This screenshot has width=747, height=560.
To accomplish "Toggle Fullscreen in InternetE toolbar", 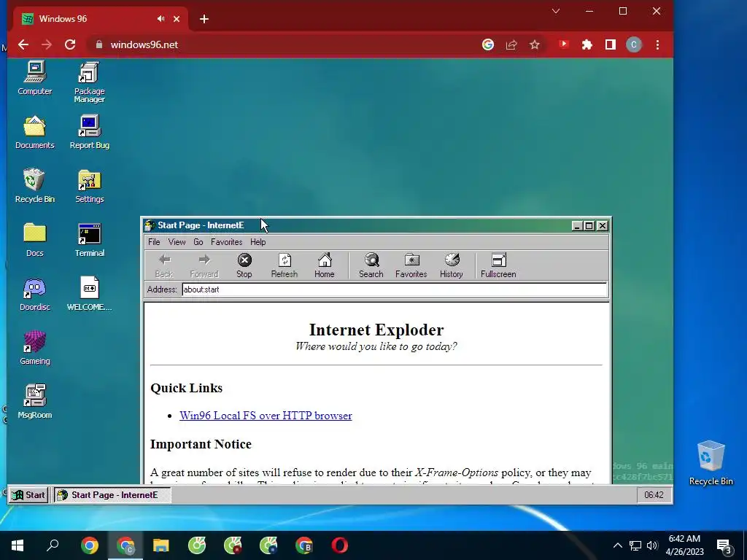I will (498, 265).
